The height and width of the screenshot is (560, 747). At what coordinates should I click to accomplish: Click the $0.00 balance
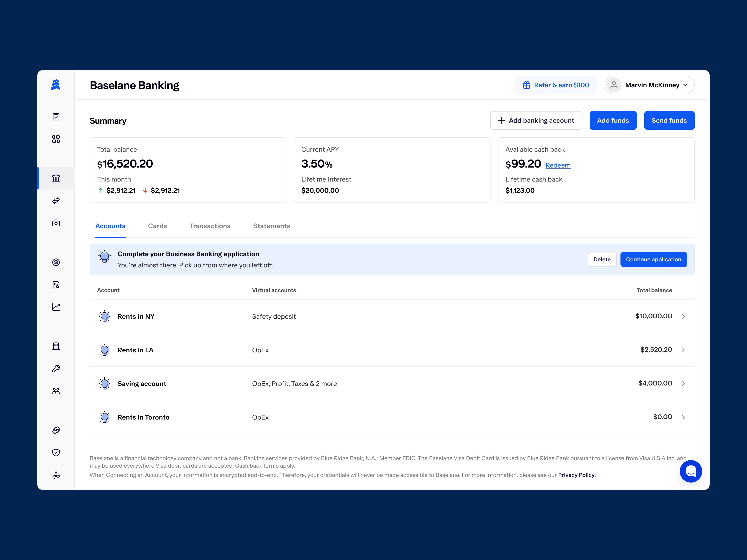[662, 417]
